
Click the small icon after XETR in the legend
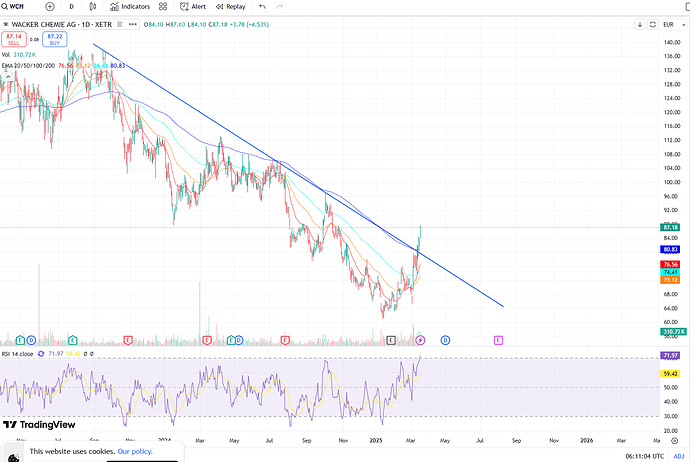pos(120,25)
